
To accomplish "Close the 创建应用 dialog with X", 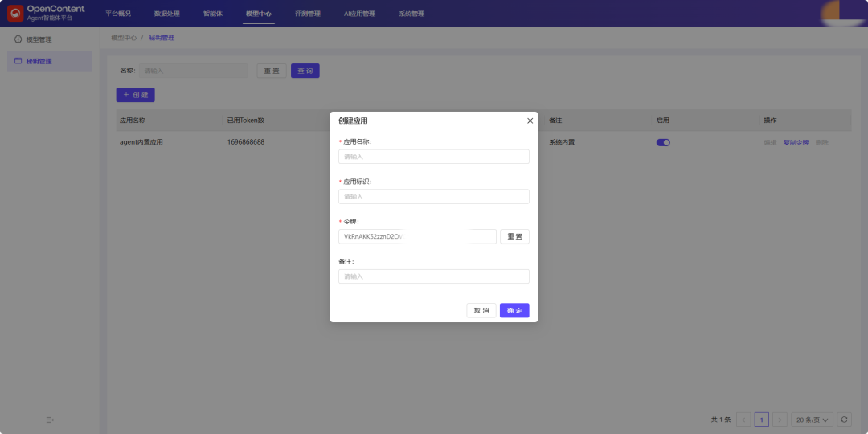I will click(x=530, y=121).
